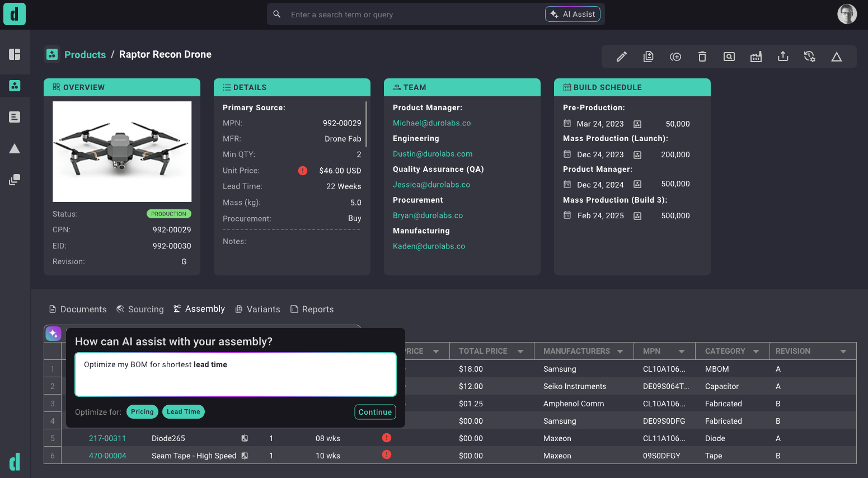Viewport: 868px width, 478px height.
Task: Open the 217-00311 part number link
Action: 107,438
